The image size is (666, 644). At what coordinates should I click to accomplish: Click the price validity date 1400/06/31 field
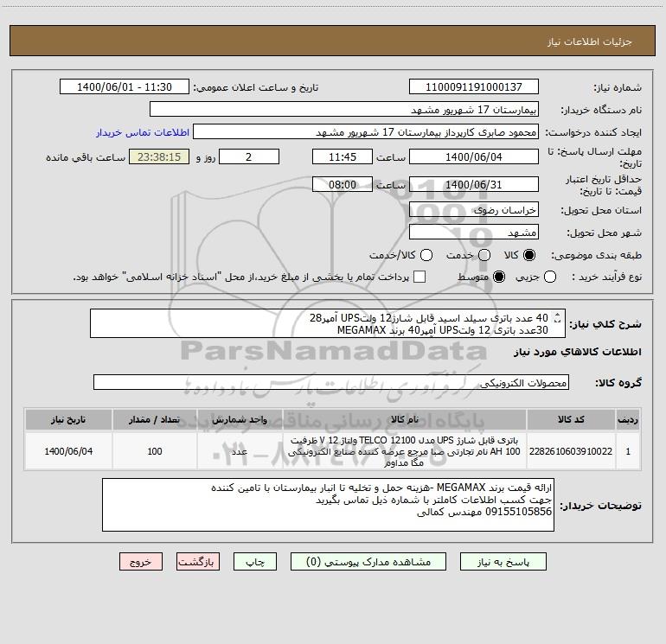[x=474, y=184]
